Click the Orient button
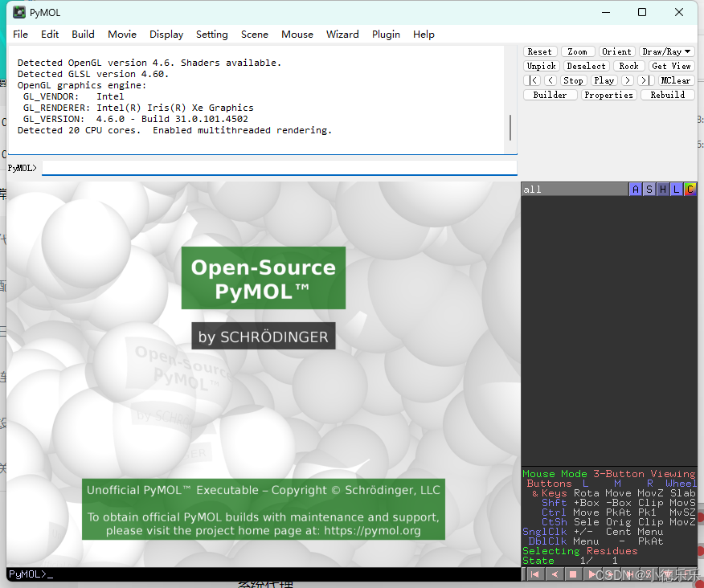The height and width of the screenshot is (588, 704). (x=617, y=51)
